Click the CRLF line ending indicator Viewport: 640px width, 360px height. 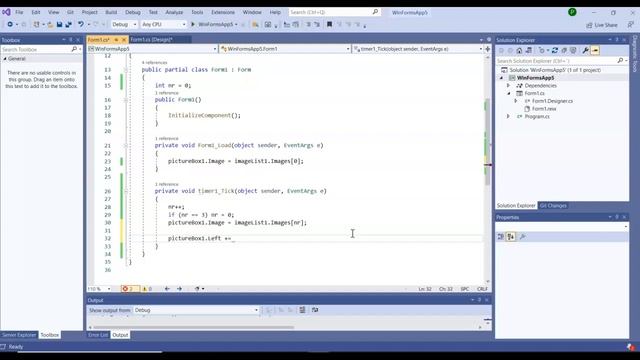tap(482, 289)
